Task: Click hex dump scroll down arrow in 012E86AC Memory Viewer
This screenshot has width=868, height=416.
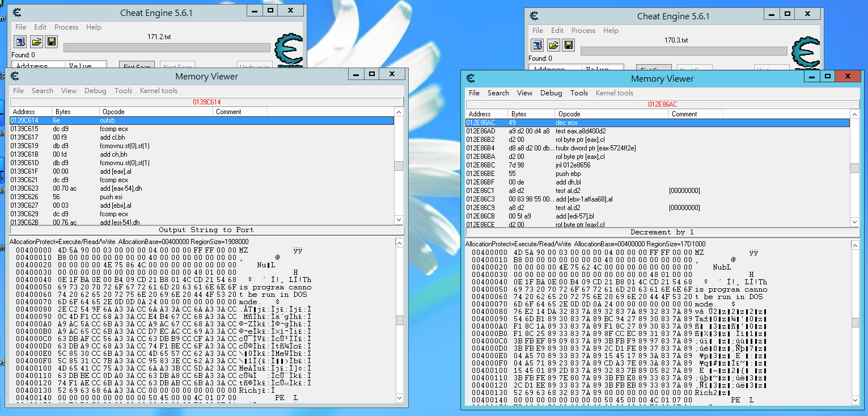Action: click(854, 400)
